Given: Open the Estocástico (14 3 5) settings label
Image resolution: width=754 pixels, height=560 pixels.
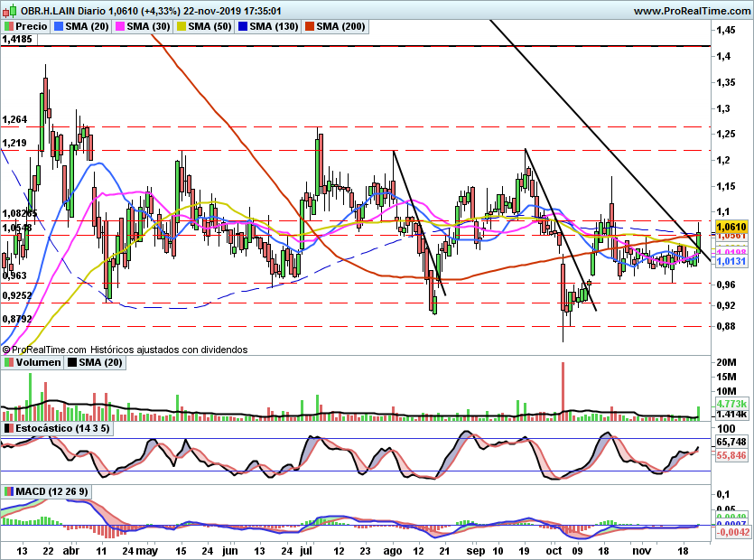Looking at the screenshot, I should pos(62,427).
